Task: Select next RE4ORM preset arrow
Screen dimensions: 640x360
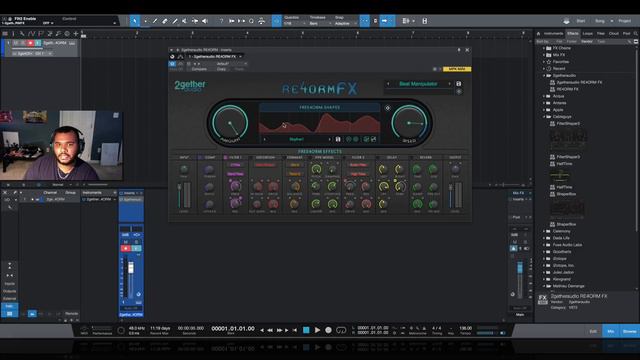Action: [449, 84]
